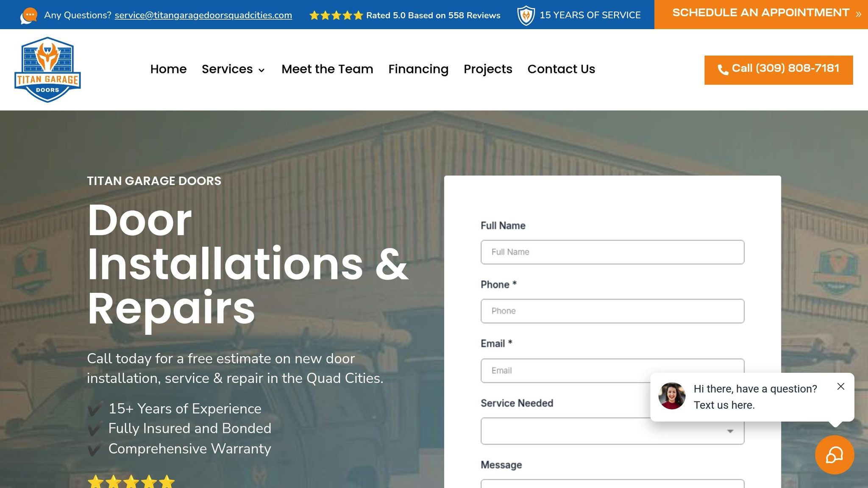
Task: Click into the Phone input field
Action: (612, 311)
